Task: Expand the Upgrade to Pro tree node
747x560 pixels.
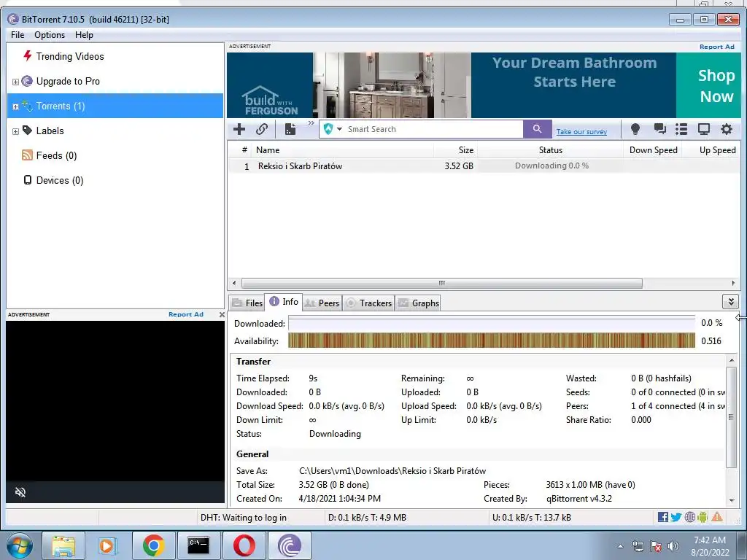Action: 15,82
